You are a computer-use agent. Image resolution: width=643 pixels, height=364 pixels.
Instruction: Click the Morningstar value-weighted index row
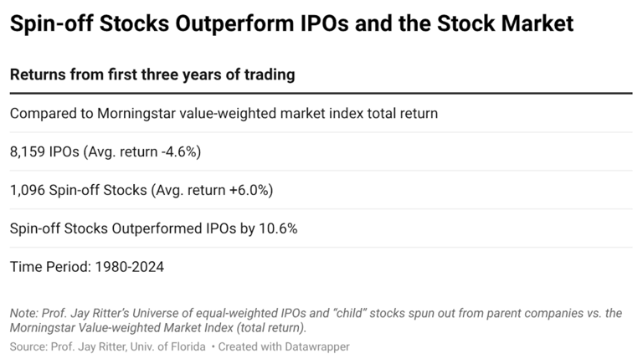tap(321, 113)
